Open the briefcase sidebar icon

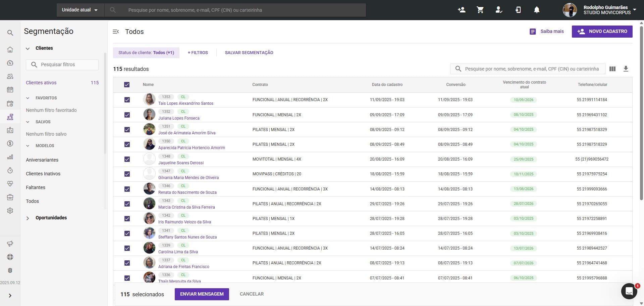click(x=10, y=197)
